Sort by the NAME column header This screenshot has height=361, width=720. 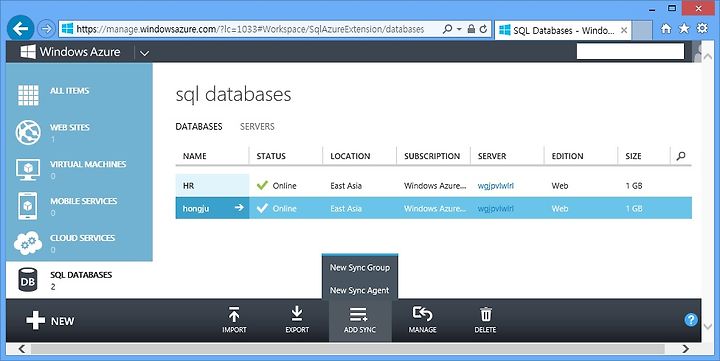(195, 156)
